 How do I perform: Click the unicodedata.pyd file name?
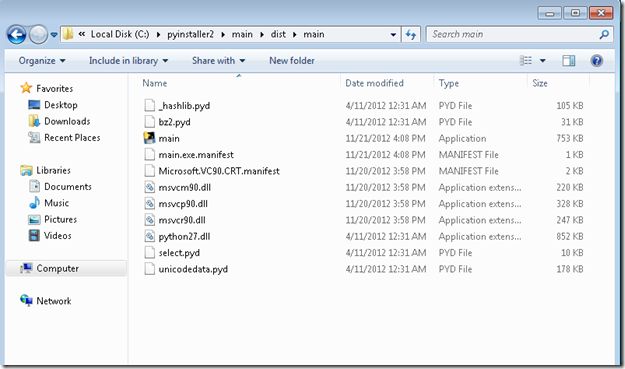[193, 269]
